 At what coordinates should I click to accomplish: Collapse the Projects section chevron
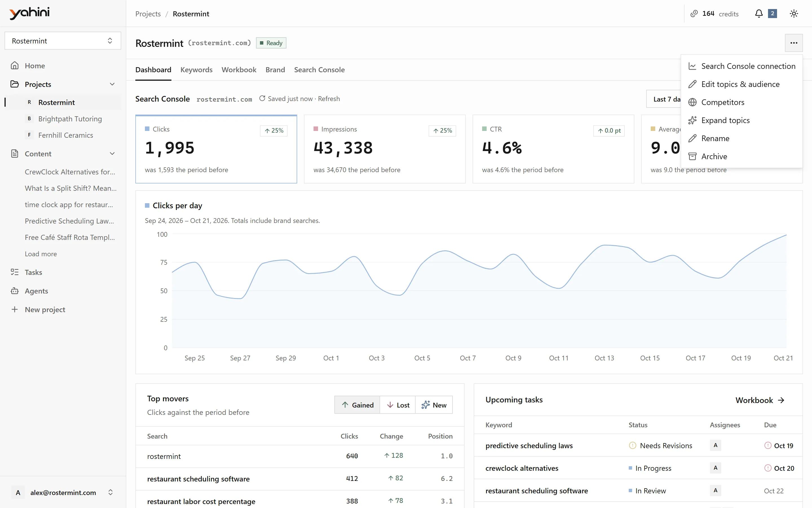point(112,84)
